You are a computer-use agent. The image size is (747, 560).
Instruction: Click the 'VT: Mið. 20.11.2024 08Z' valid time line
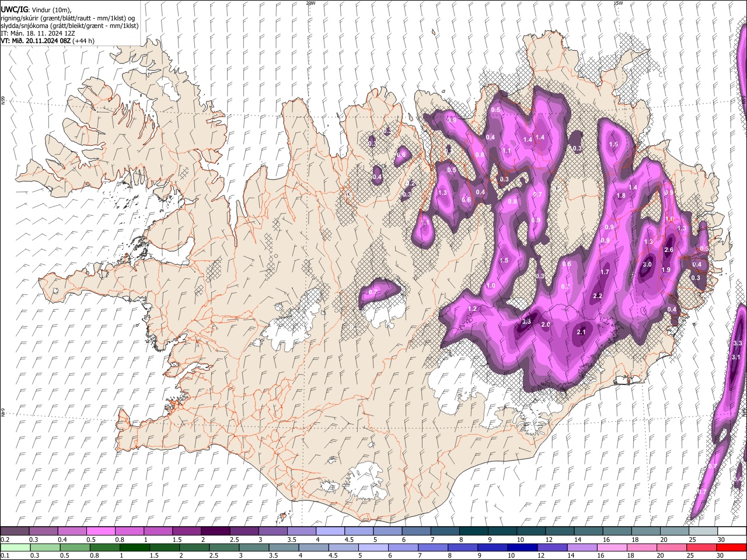click(36, 41)
